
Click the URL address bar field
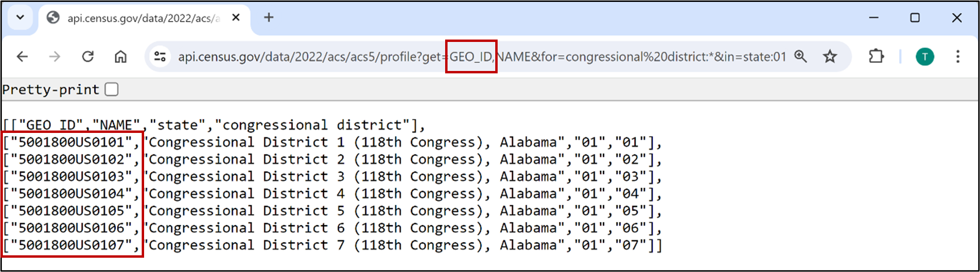[x=482, y=57]
